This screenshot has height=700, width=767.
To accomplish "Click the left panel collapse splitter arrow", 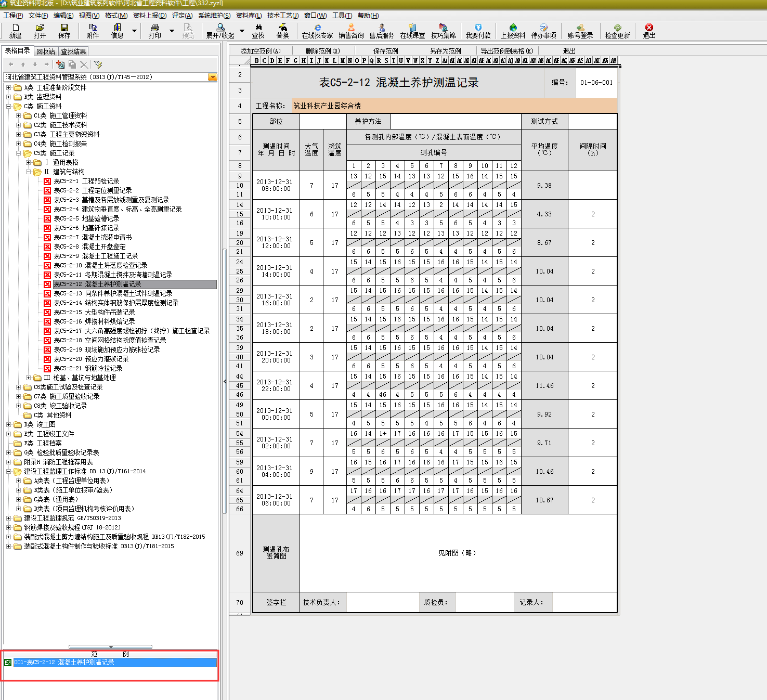I will click(x=225, y=381).
